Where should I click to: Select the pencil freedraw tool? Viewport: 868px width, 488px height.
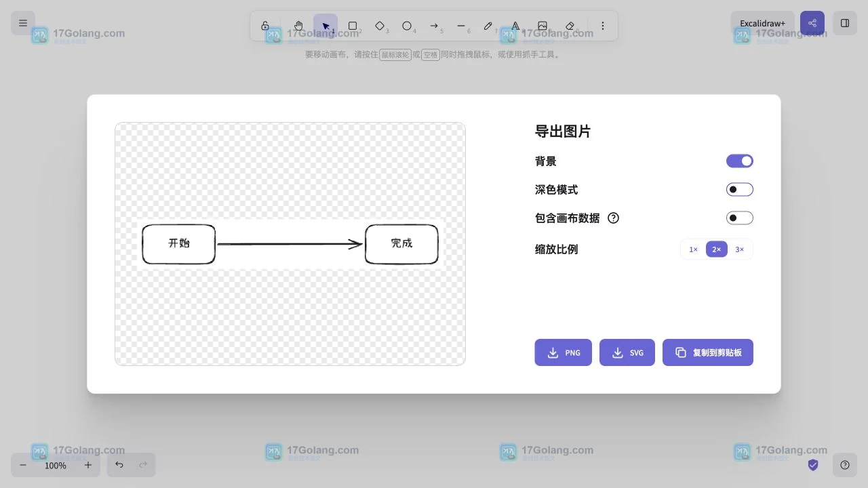(488, 26)
